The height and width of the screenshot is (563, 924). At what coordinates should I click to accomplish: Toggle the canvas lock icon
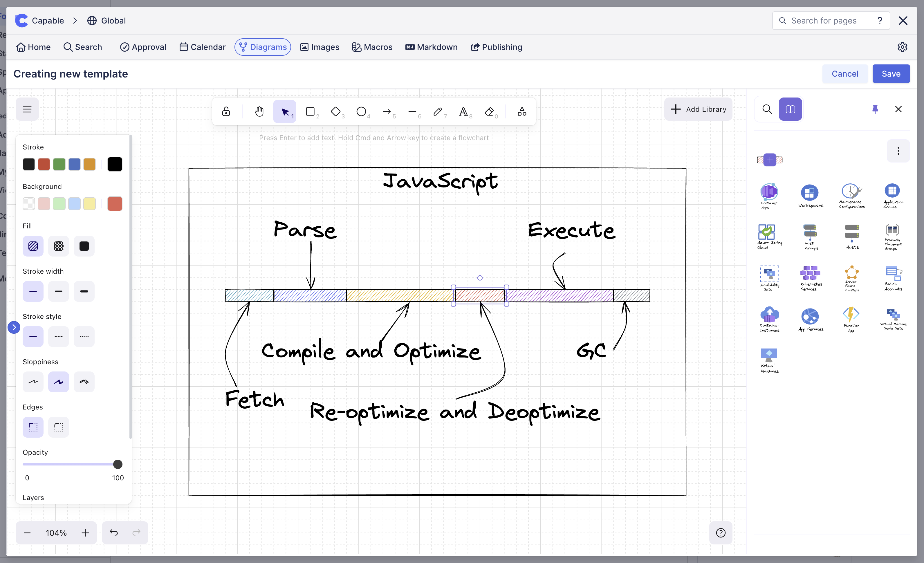coord(226,111)
